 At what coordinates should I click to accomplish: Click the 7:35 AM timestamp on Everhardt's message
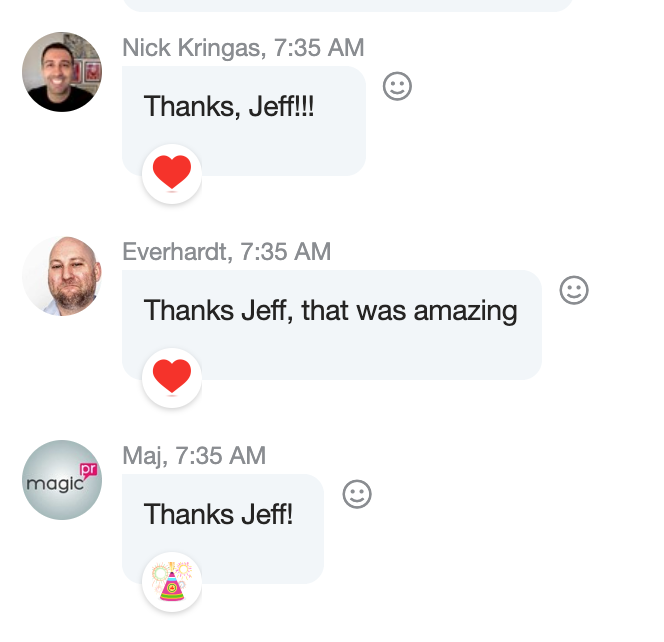[286, 252]
